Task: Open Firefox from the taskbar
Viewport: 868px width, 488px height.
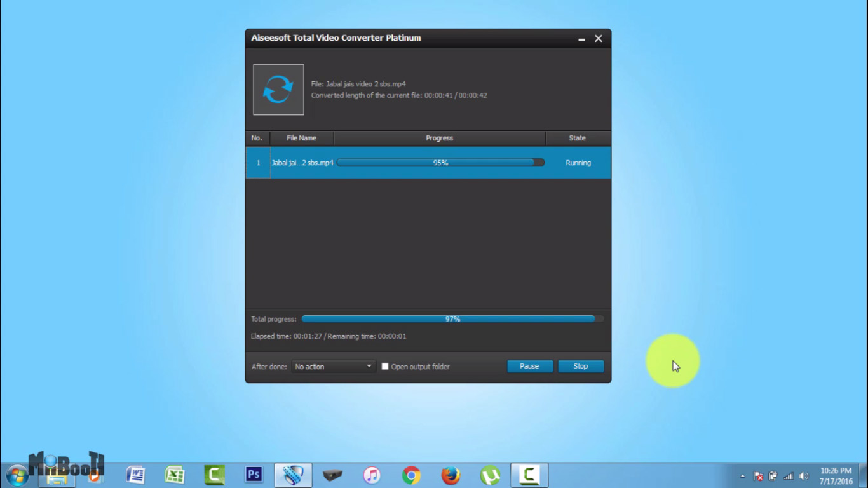Action: [x=451, y=475]
